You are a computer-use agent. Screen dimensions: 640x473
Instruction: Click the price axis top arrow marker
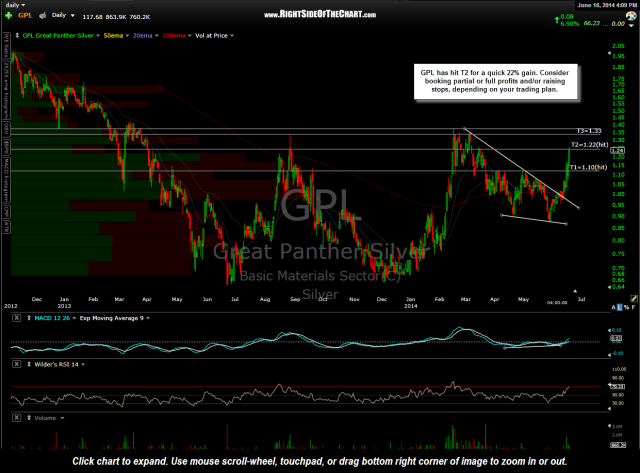[609, 53]
